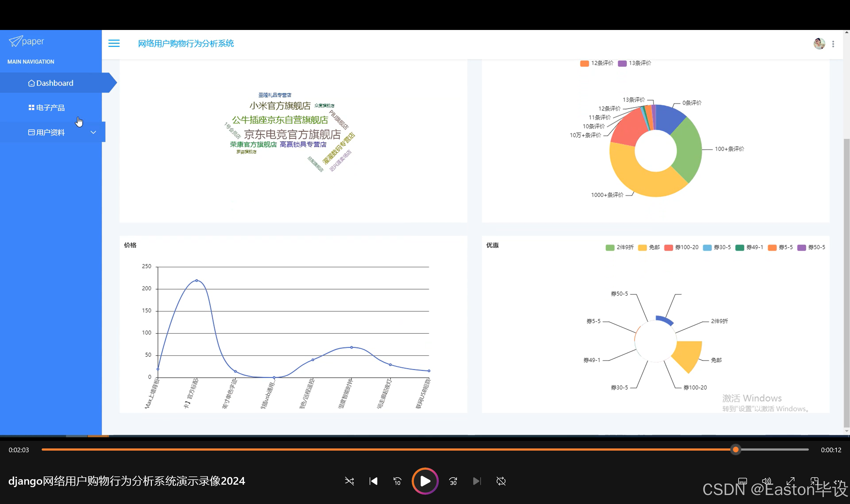Image resolution: width=850 pixels, height=504 pixels.
Task: Click the 用户资料 card icon
Action: pos(31,132)
